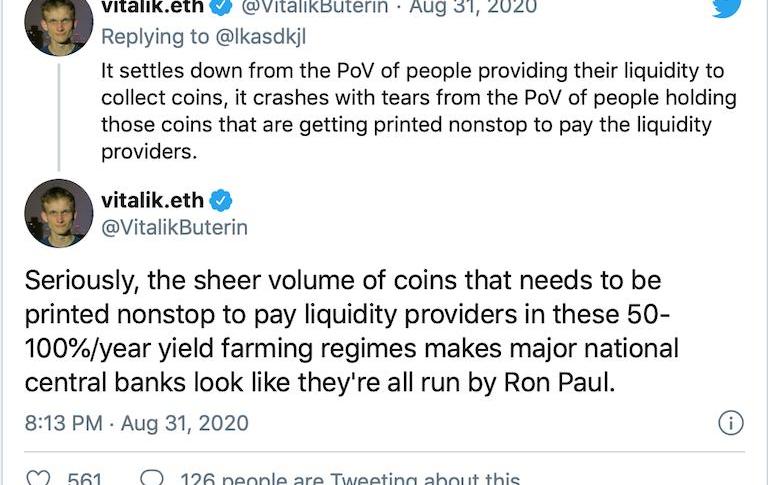The height and width of the screenshot is (485, 768).
Task: Click verified badge in the reply header
Action: click(x=221, y=7)
